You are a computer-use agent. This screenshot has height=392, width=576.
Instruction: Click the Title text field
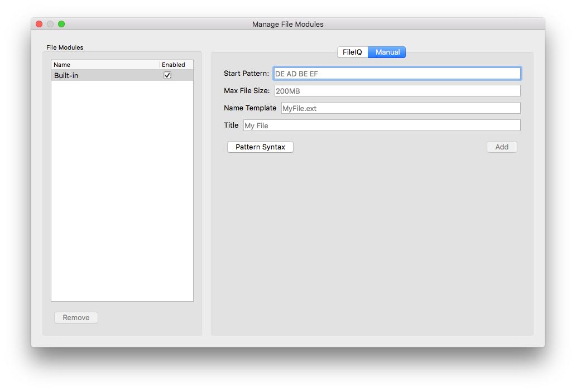click(x=381, y=125)
